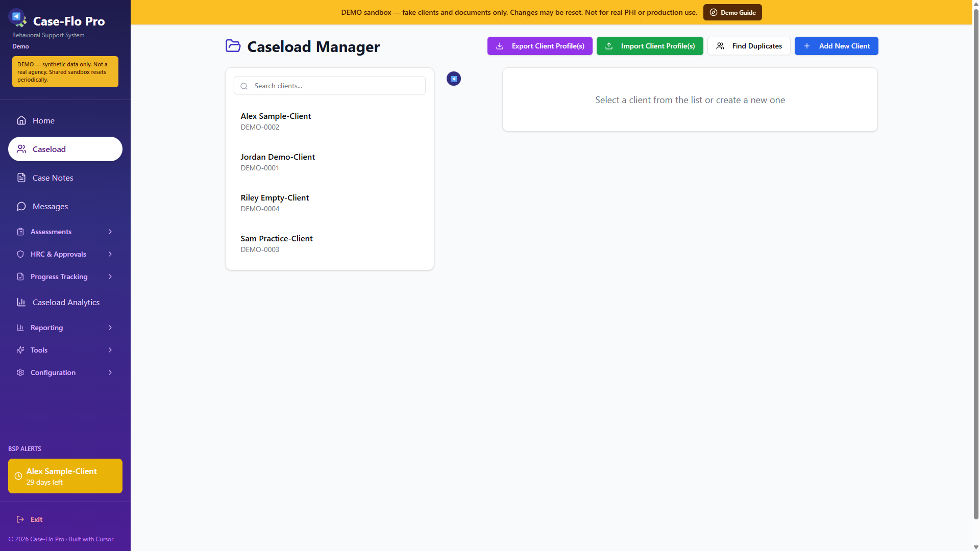Expand the Progress Tracking chevron

110,277
